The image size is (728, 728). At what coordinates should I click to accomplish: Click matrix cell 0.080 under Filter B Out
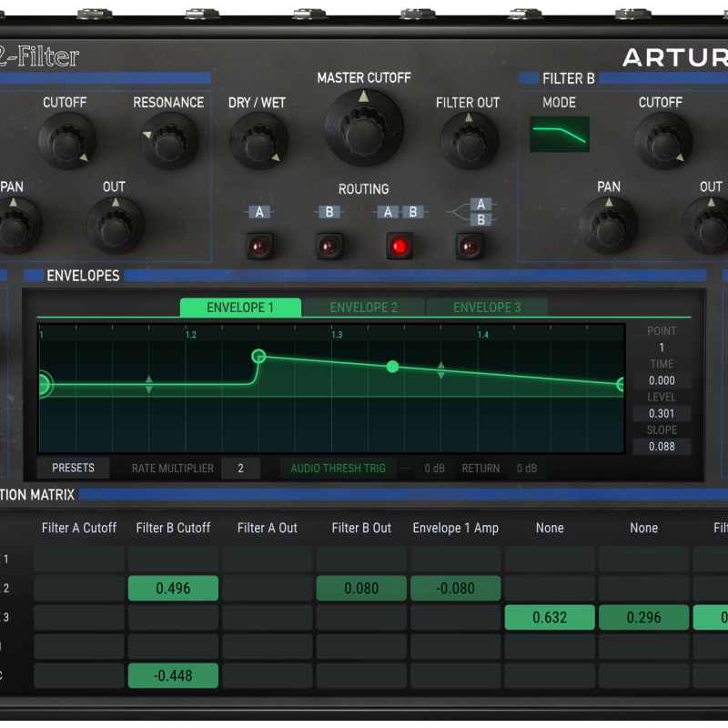point(361,588)
